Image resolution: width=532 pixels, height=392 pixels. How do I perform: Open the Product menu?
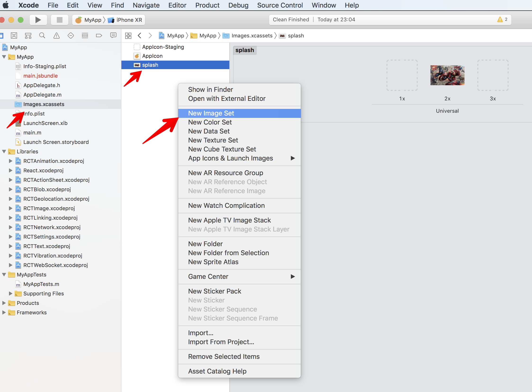click(x=207, y=5)
